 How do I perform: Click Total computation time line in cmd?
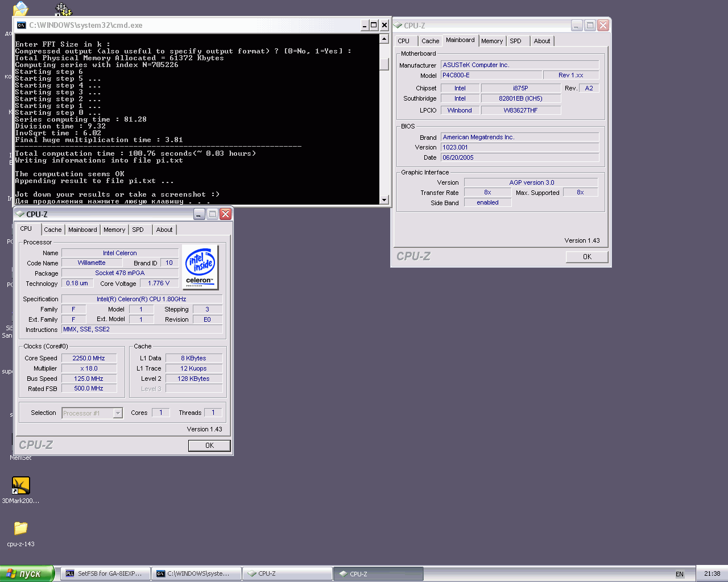pos(135,153)
